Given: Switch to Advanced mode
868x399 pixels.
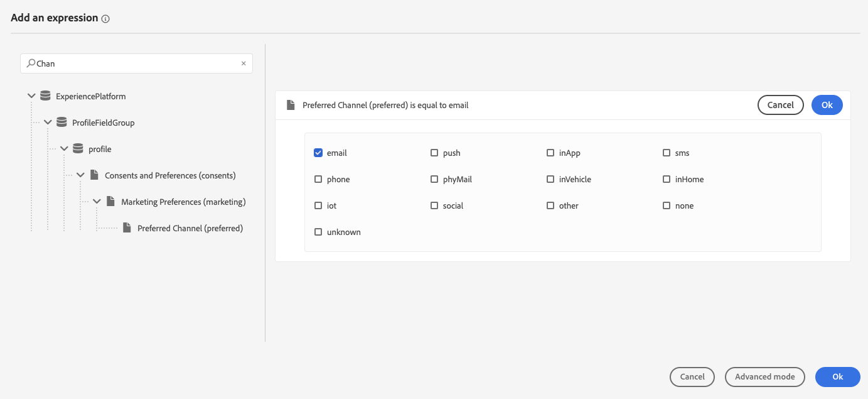Looking at the screenshot, I should [x=765, y=376].
